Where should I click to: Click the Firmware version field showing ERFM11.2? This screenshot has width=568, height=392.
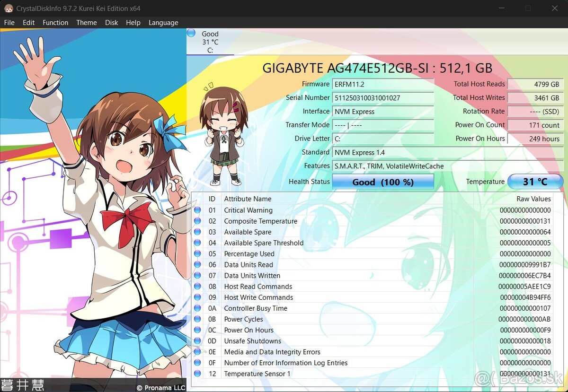pyautogui.click(x=383, y=84)
